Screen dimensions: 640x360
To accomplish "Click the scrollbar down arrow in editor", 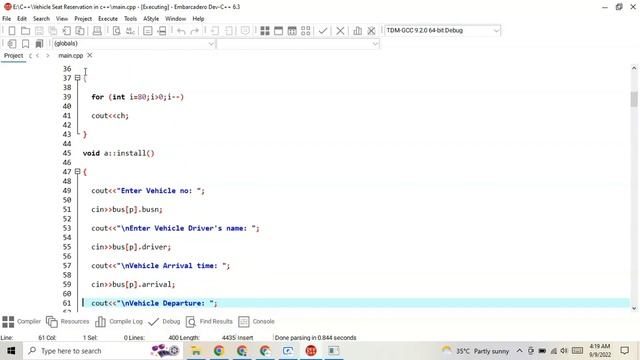I will click(x=634, y=308).
